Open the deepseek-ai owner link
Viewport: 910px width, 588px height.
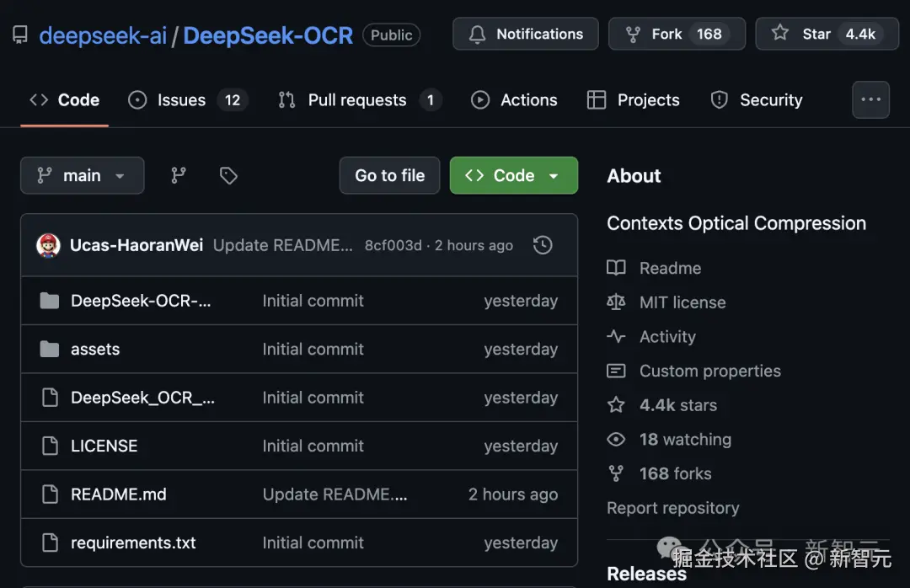tap(103, 35)
